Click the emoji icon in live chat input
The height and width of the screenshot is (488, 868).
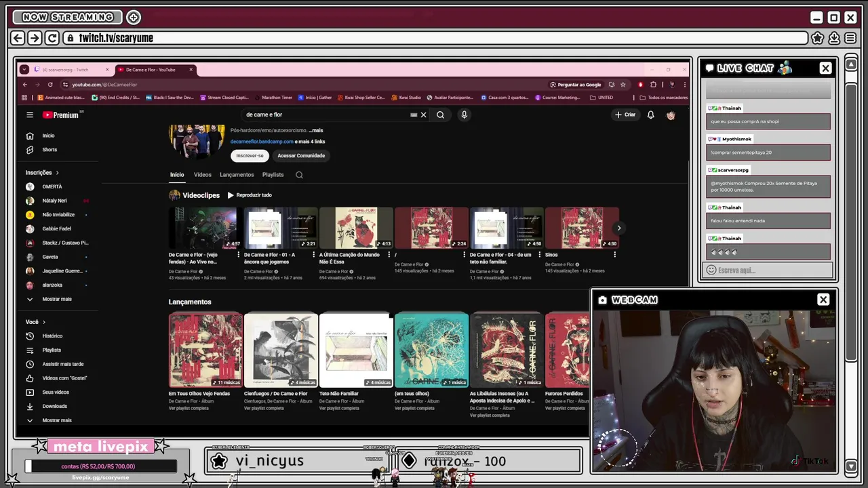[x=711, y=270]
